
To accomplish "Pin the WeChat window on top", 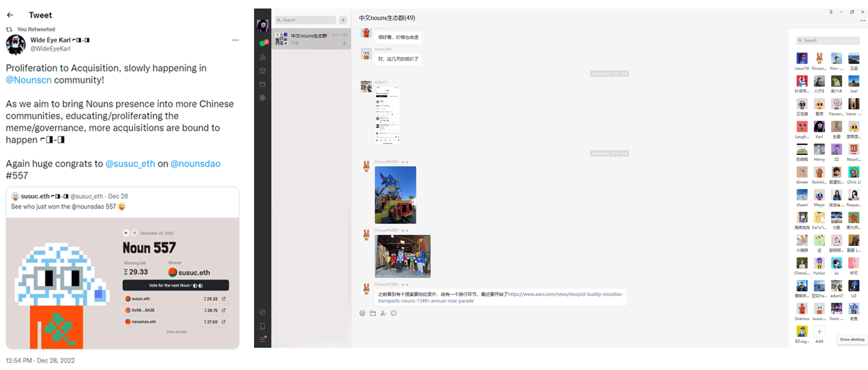I will click(831, 12).
